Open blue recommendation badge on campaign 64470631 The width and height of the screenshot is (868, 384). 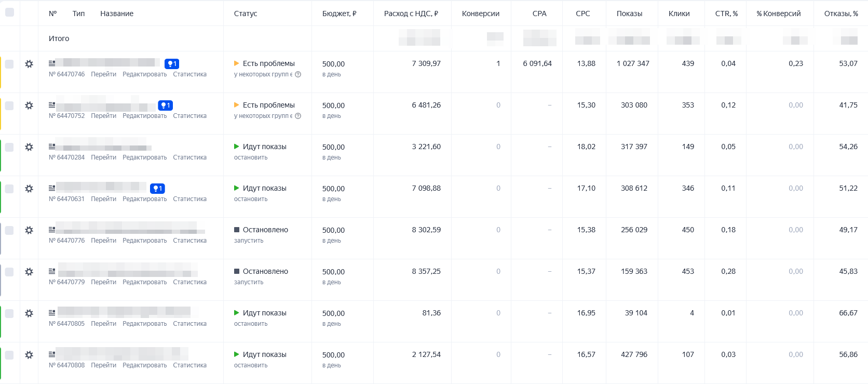157,189
